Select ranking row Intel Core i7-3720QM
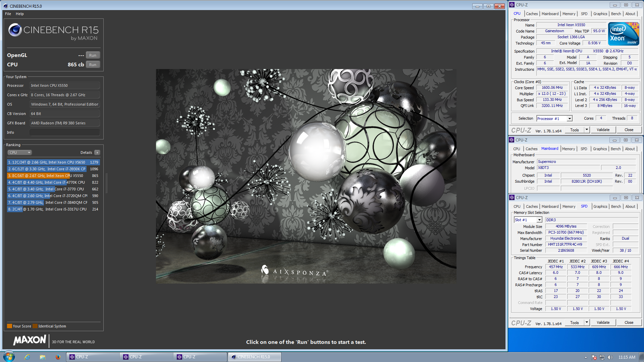Screen dimensions: 644x362 click(x=53, y=196)
